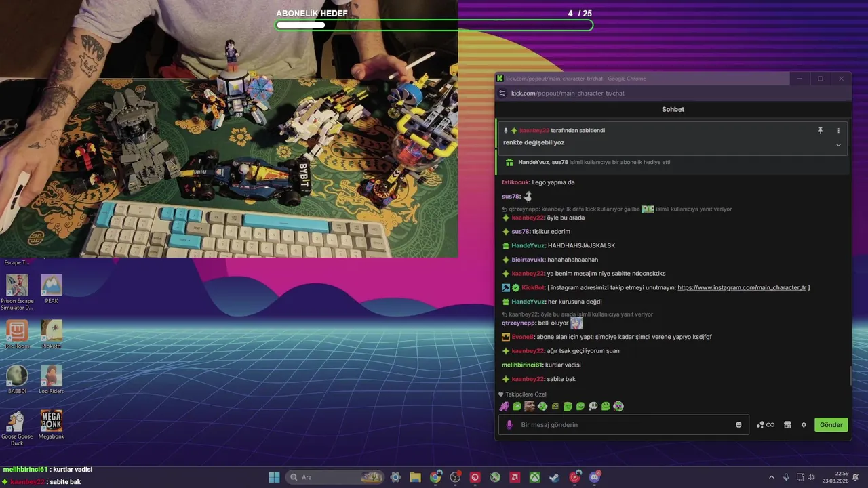This screenshot has height=488, width=868.
Task: Open the emoji picker in message box
Action: point(738,425)
